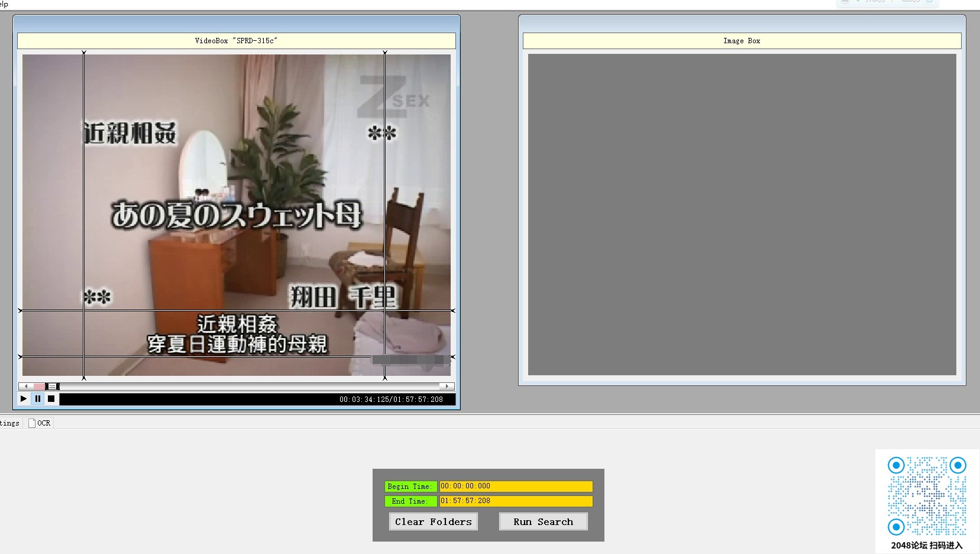The height and width of the screenshot is (554, 980).
Task: Click the empty gray Image Box preview area
Action: point(742,215)
